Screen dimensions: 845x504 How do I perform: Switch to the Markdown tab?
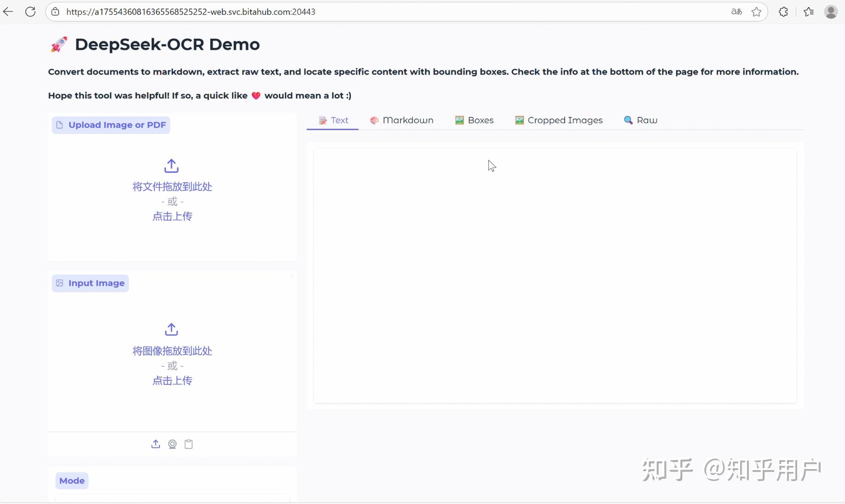pyautogui.click(x=401, y=120)
